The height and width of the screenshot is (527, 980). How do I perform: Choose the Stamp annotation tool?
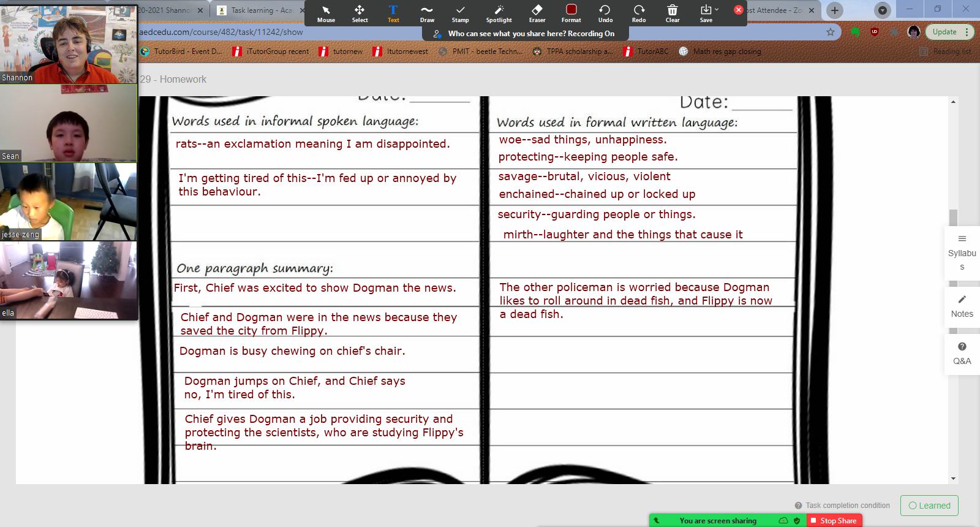tap(461, 13)
